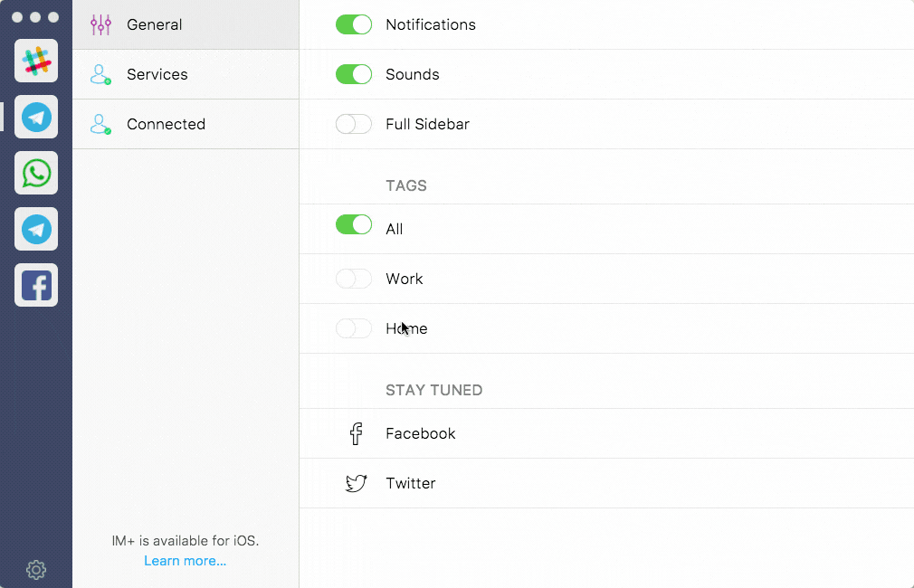914x588 pixels.
Task: Disable the Notifications toggle
Action: pyautogui.click(x=354, y=24)
